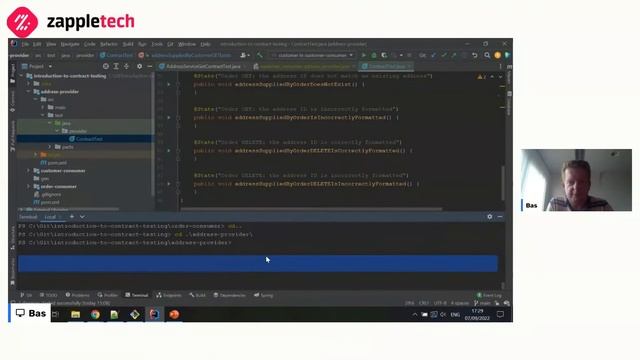
Task: Open terminal panel settings gear
Action: pos(490,217)
